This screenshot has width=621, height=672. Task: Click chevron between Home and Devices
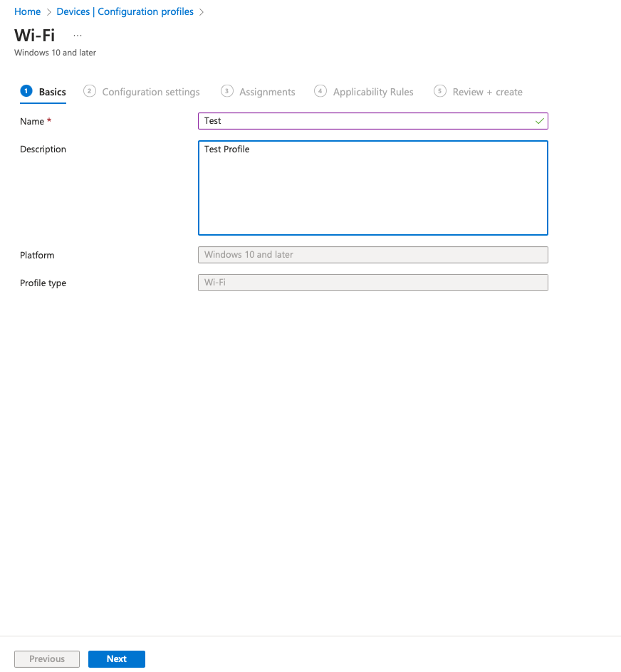48,12
